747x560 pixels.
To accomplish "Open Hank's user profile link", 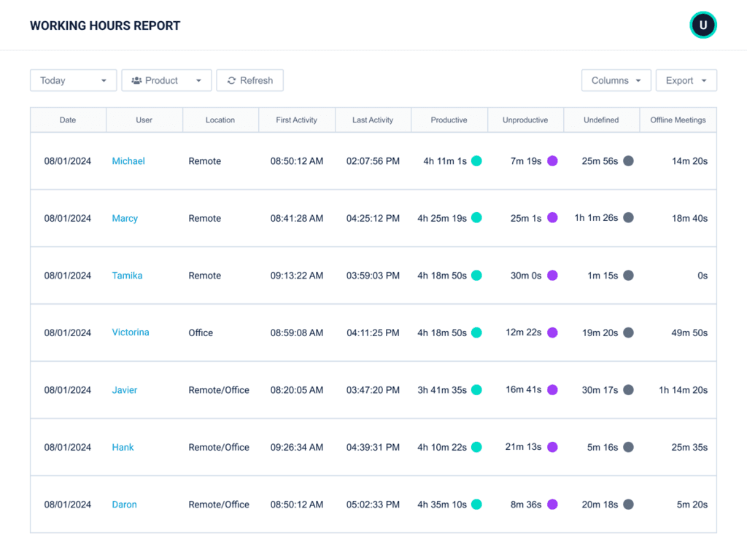I will pyautogui.click(x=122, y=447).
